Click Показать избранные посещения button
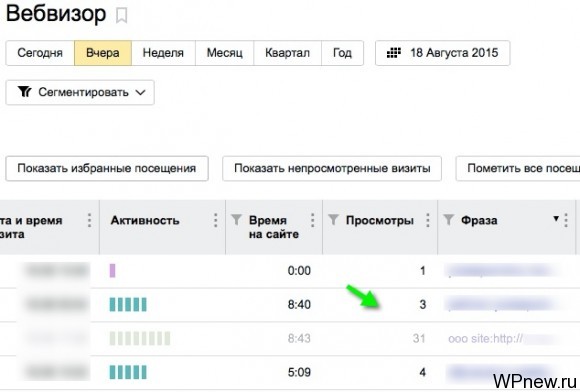 [107, 169]
